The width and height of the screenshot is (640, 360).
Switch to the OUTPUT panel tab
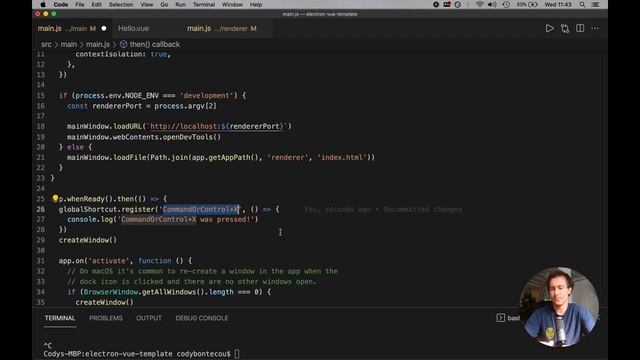click(x=149, y=318)
